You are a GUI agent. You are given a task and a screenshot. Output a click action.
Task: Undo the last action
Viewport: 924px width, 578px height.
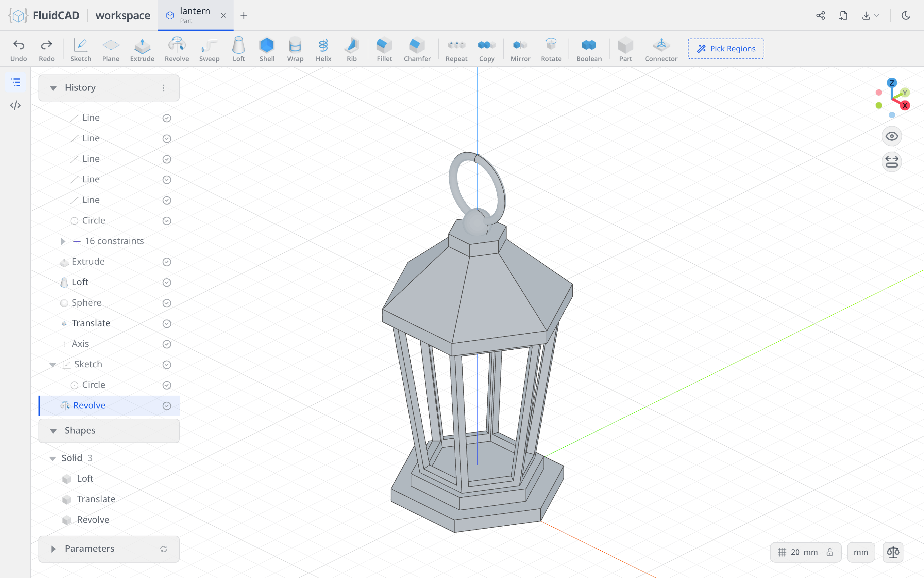pyautogui.click(x=18, y=49)
